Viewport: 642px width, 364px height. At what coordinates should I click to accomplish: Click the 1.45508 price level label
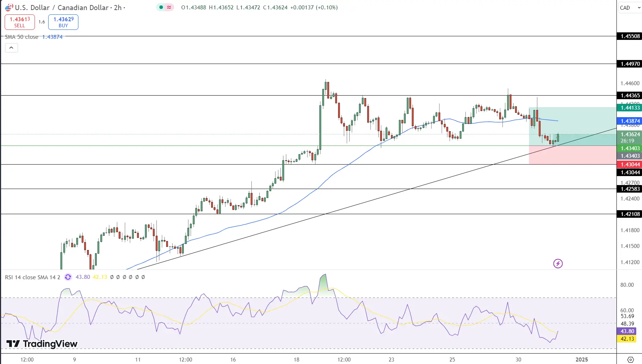[629, 36]
